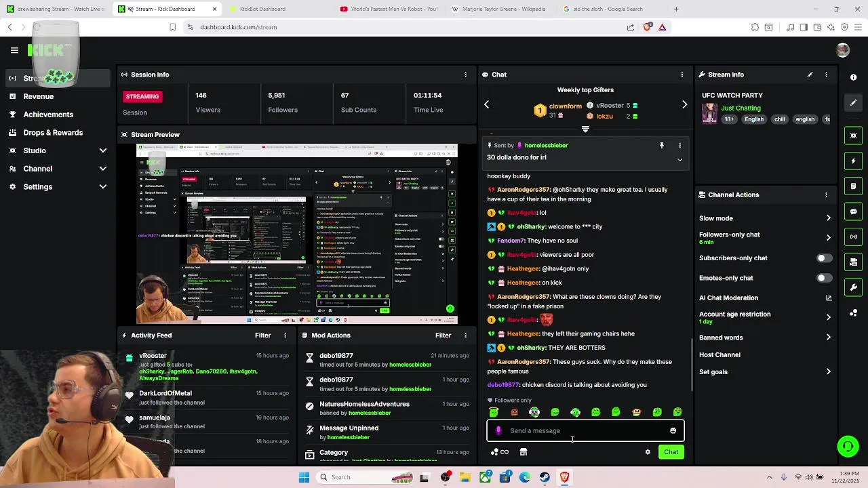Click the purple microphone icon in message box
Viewport: 868px width, 488px height.
[498, 430]
